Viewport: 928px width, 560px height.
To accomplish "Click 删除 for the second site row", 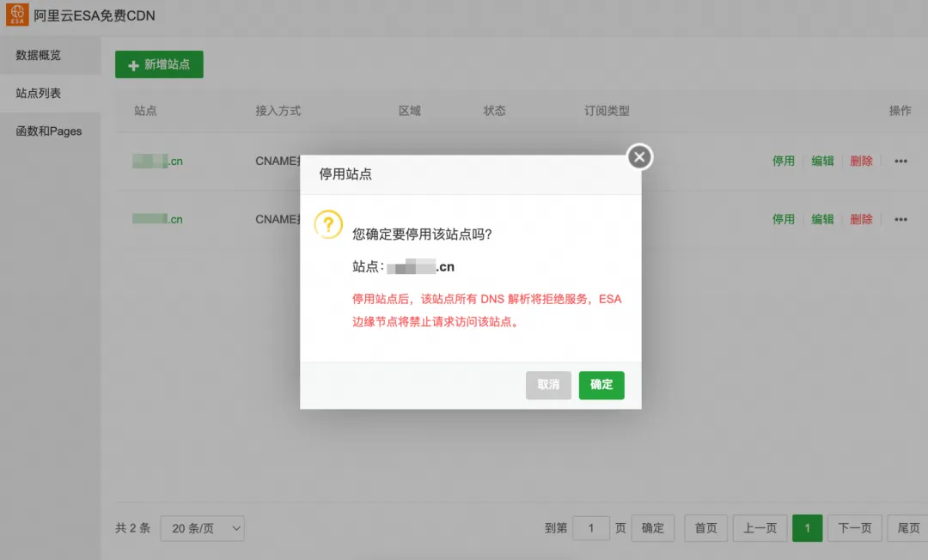I will pos(861,219).
